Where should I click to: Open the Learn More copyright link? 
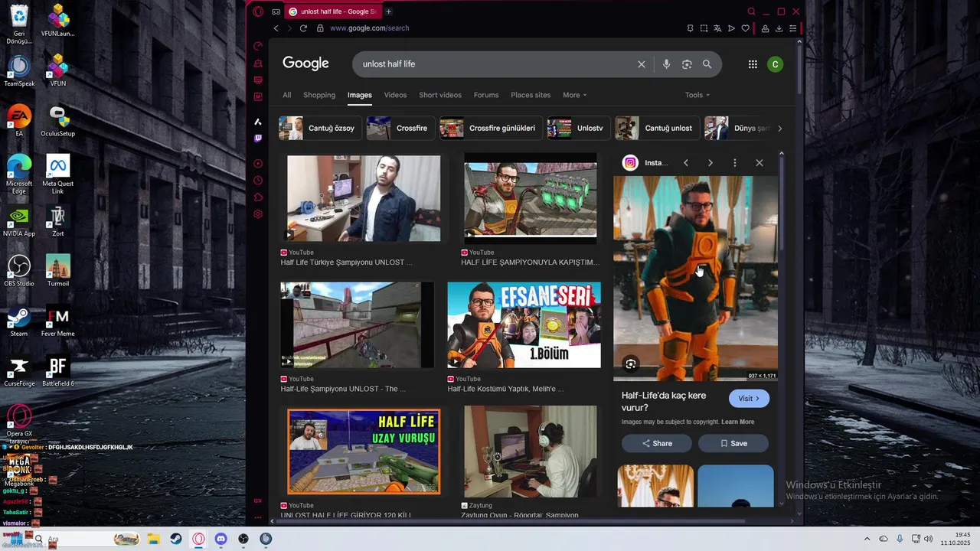[x=737, y=422]
